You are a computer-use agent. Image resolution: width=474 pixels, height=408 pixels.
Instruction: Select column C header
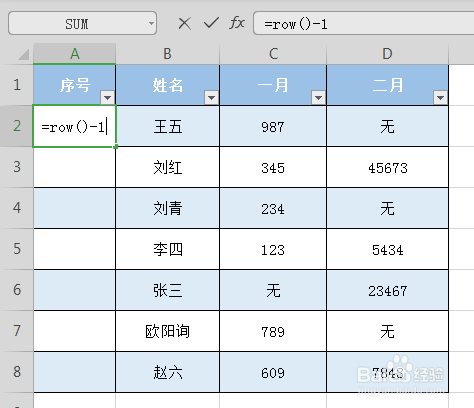[273, 54]
